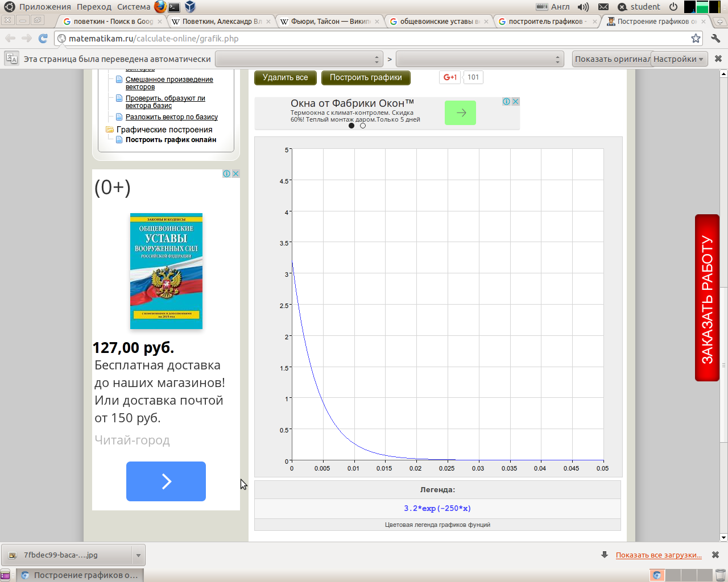728x582 pixels.
Task: Close the translation bar
Action: 718,59
